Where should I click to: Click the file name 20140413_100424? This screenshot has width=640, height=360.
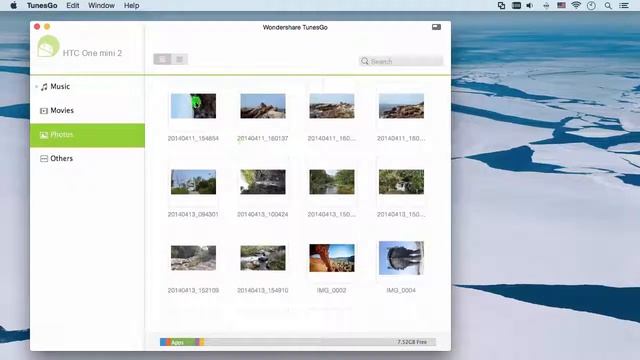(x=263, y=214)
